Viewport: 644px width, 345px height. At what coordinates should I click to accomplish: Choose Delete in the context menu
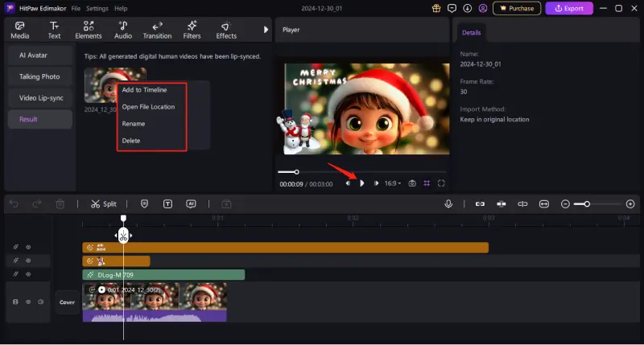pyautogui.click(x=130, y=141)
